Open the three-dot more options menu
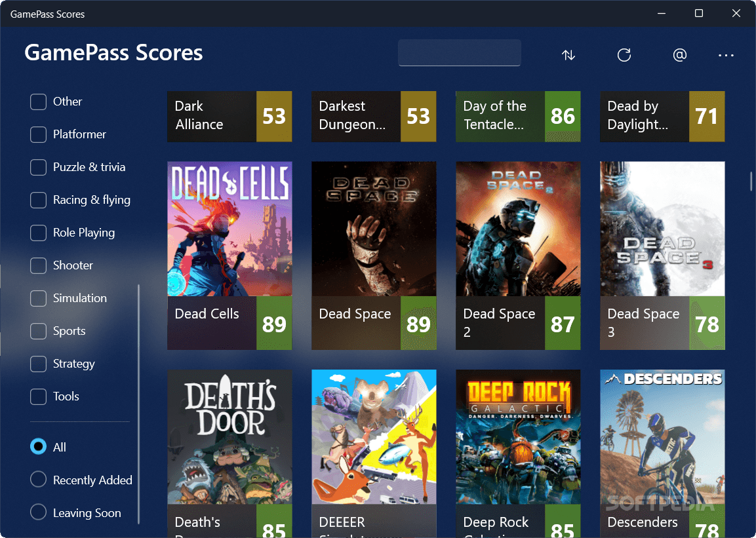The width and height of the screenshot is (756, 538). [726, 56]
